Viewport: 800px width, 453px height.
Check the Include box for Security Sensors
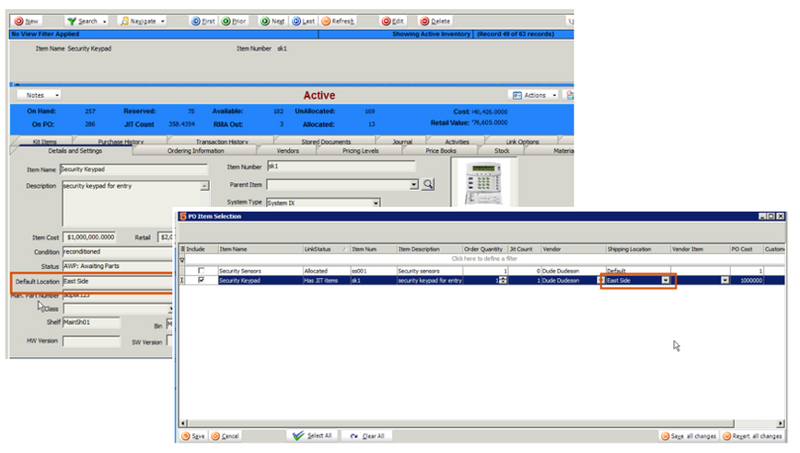click(x=202, y=271)
